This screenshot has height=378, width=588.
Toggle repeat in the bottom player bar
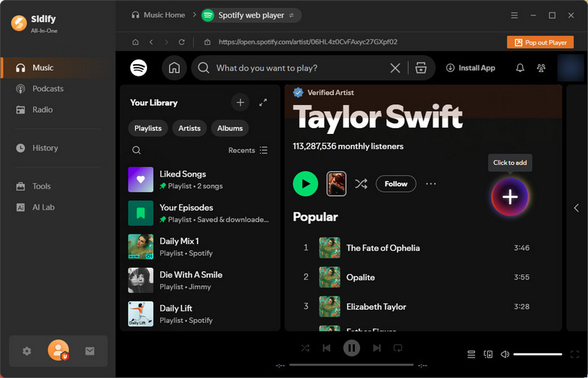[398, 349]
